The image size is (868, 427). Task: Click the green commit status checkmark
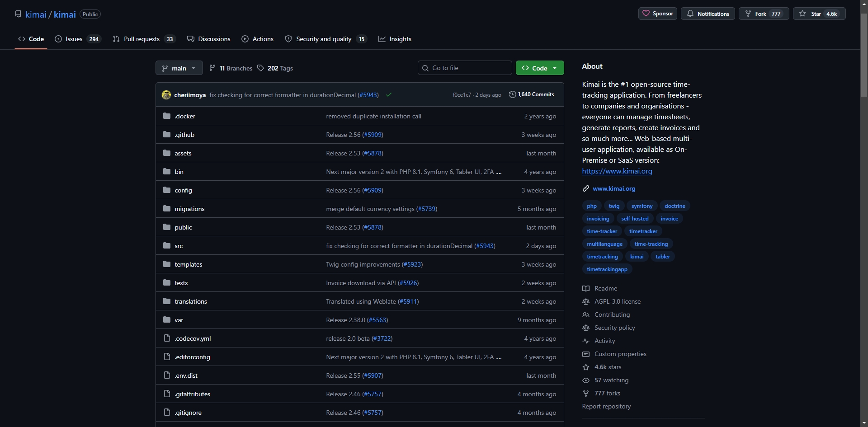(x=389, y=95)
